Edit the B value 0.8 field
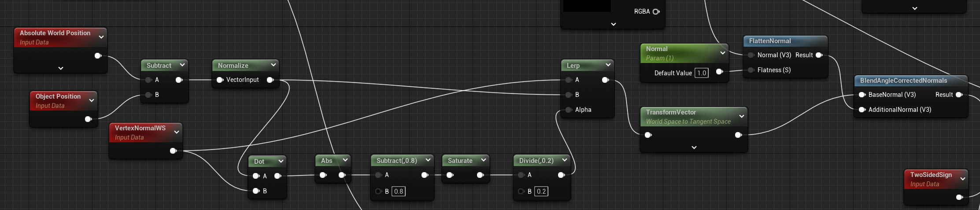This screenshot has width=980, height=210. click(x=398, y=191)
